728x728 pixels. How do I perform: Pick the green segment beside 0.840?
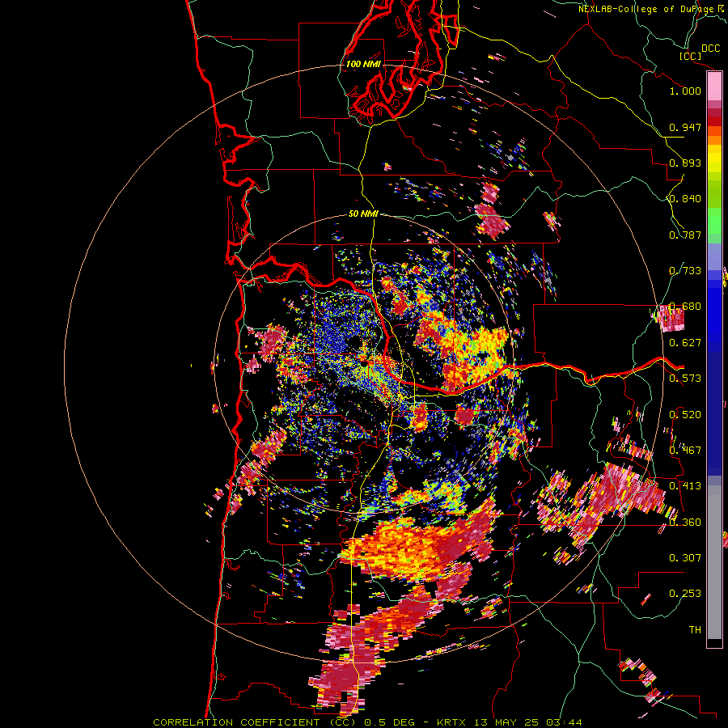click(x=714, y=199)
